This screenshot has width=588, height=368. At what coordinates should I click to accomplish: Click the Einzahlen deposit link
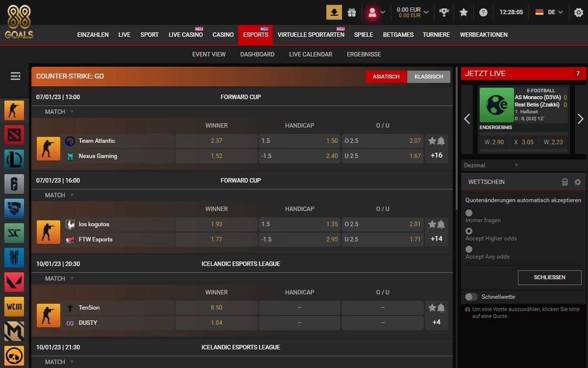tap(93, 35)
